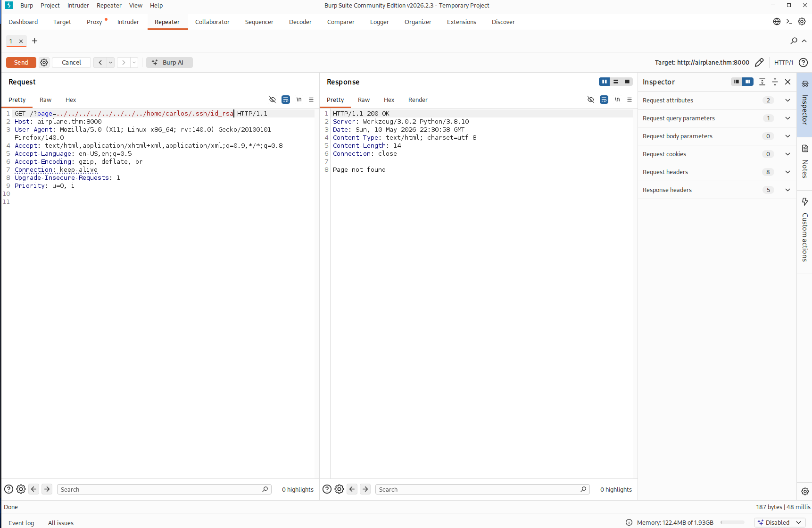This screenshot has width=812, height=528.
Task: Toggle hide non-printable characters in Response
Action: tap(591, 100)
